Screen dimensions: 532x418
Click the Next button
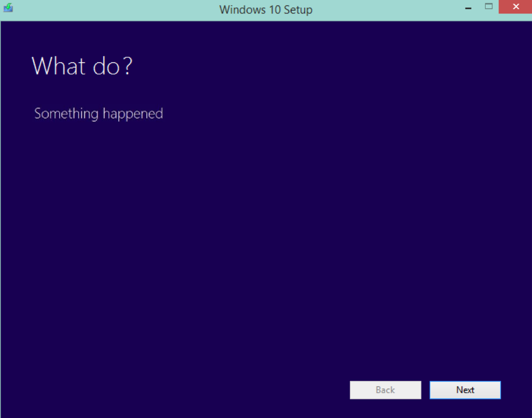point(465,390)
